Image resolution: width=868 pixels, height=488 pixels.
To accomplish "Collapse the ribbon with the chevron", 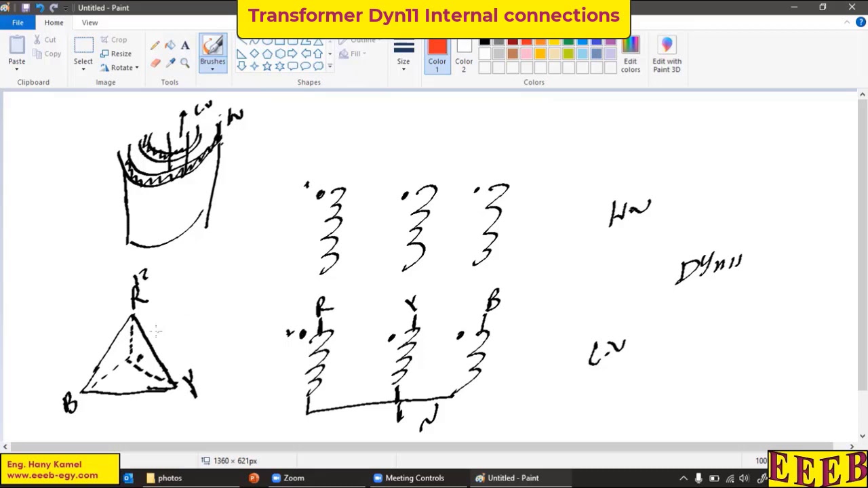I will coord(847,22).
